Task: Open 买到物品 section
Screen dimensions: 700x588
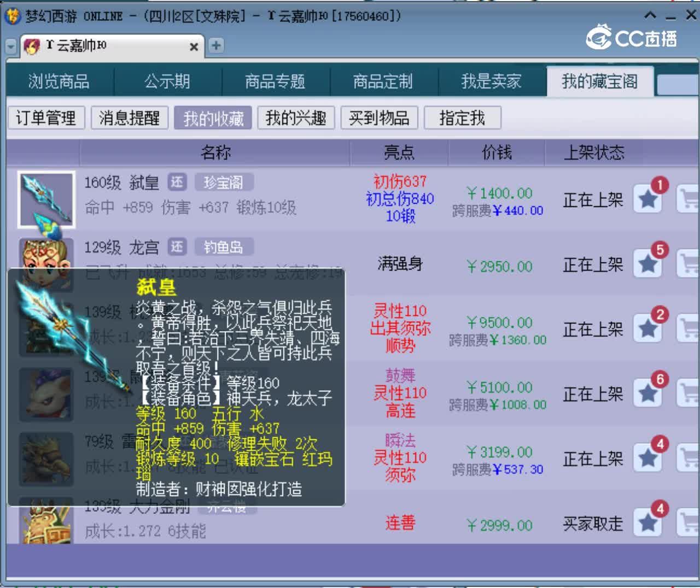Action: tap(379, 117)
